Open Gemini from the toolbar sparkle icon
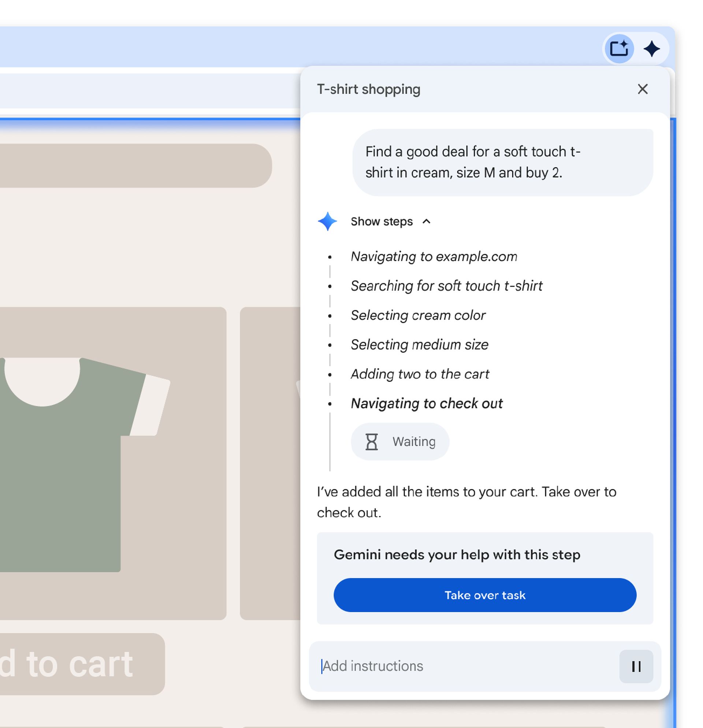This screenshot has height=728, width=703. click(652, 48)
